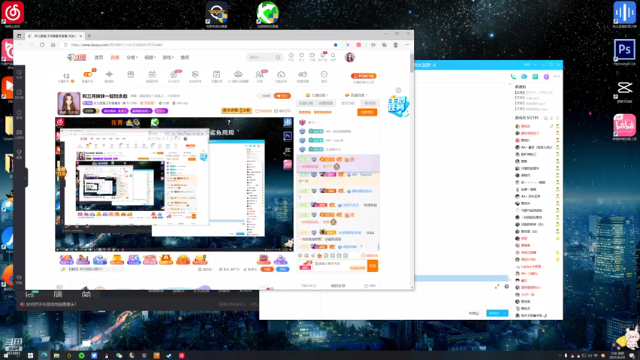Click the blue send button in QQ window
This screenshot has width=640, height=360.
(497, 313)
